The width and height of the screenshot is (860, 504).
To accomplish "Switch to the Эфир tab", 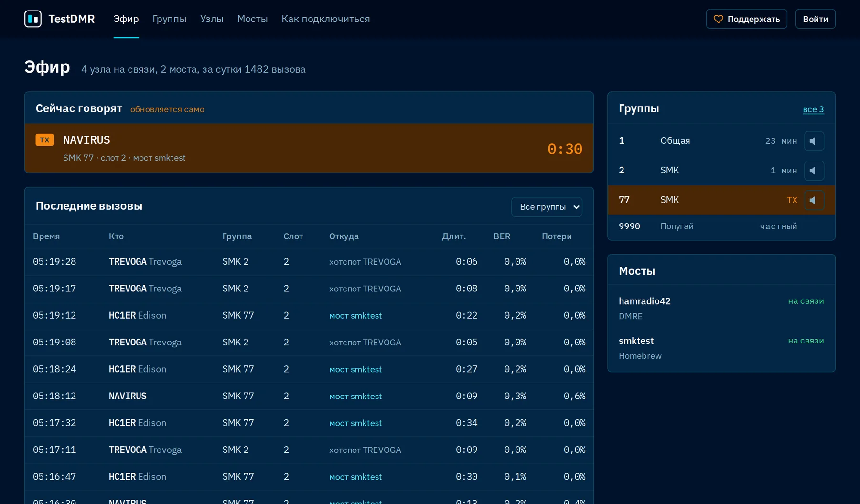I will pos(126,19).
